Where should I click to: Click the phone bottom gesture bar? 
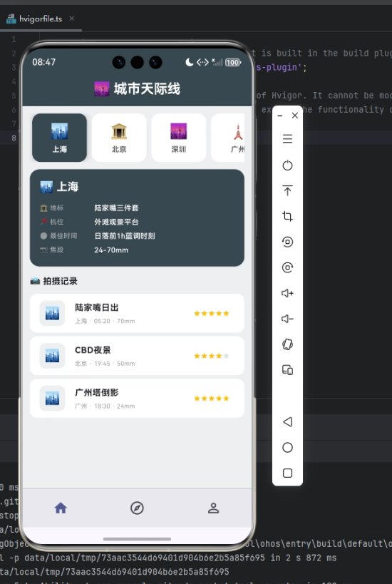pos(137,539)
